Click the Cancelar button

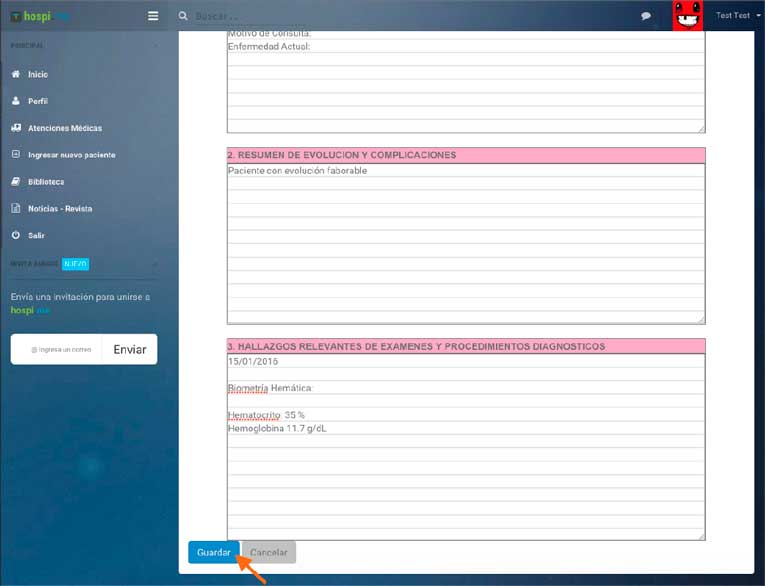pos(269,553)
